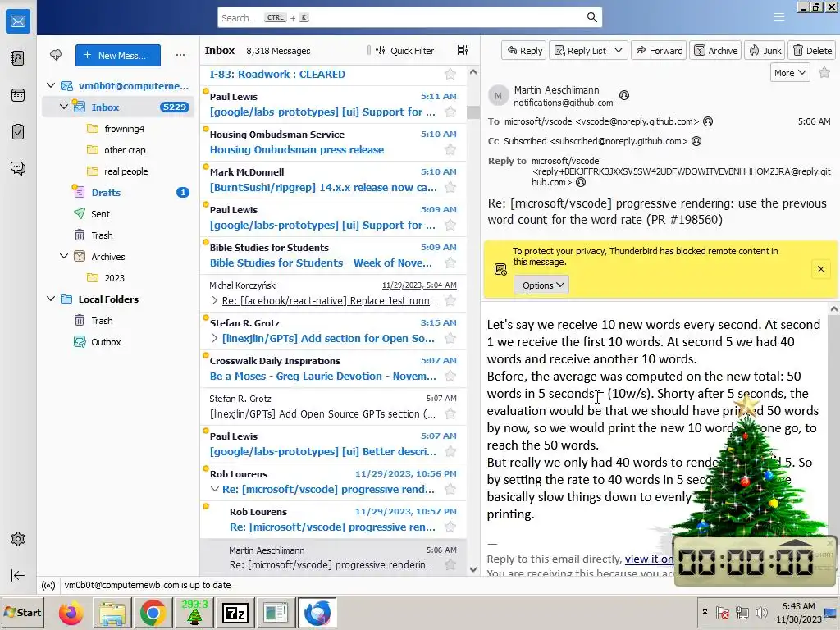Collapse the spaces toolbar arrow
This screenshot has height=630, width=840.
tap(18, 575)
